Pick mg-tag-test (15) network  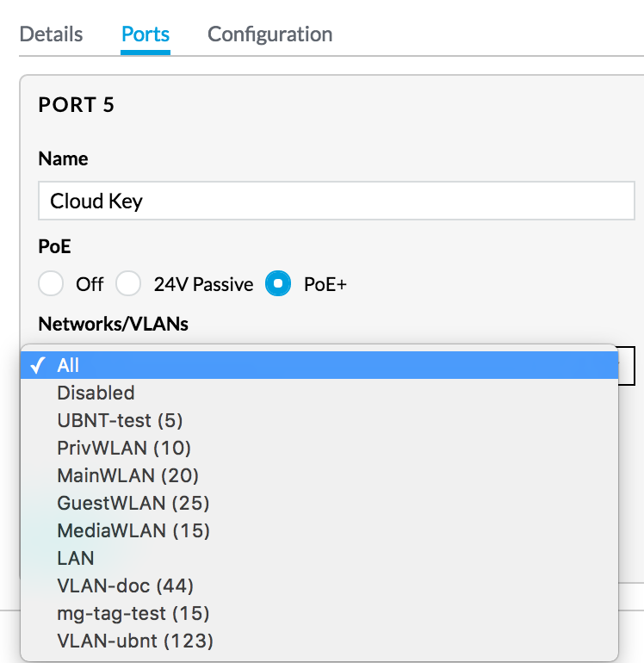point(319,613)
